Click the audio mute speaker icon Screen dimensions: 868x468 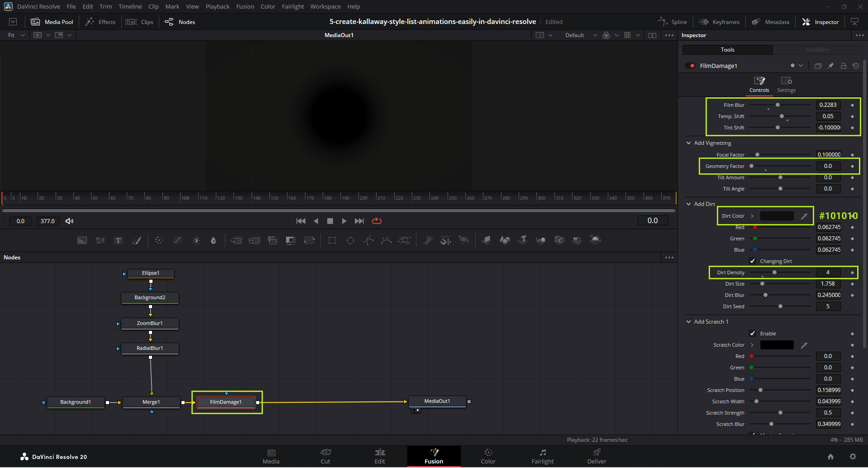click(69, 221)
